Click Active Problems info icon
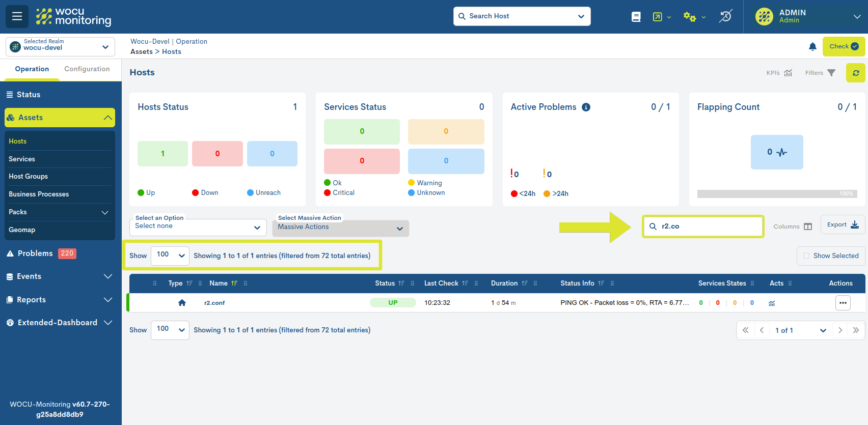 tap(586, 107)
